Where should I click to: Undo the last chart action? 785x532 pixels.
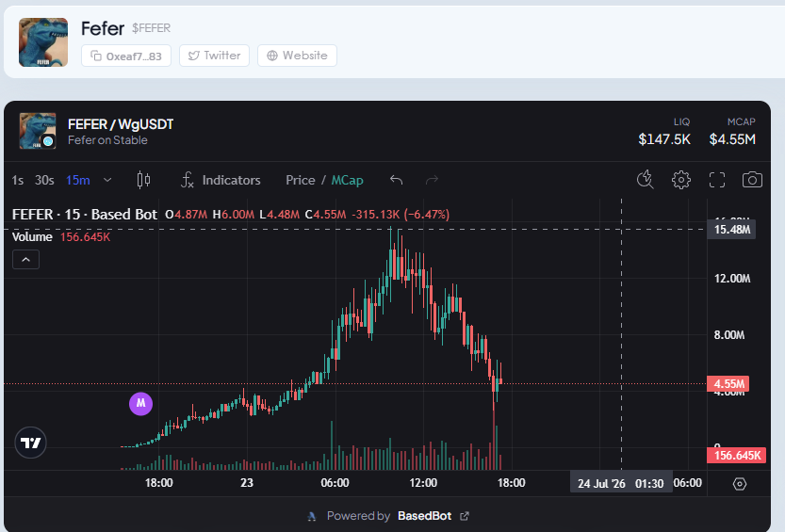pos(397,180)
